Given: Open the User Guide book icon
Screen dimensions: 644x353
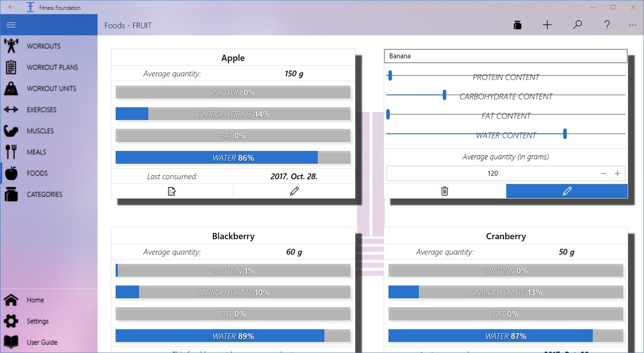Looking at the screenshot, I should (x=11, y=342).
